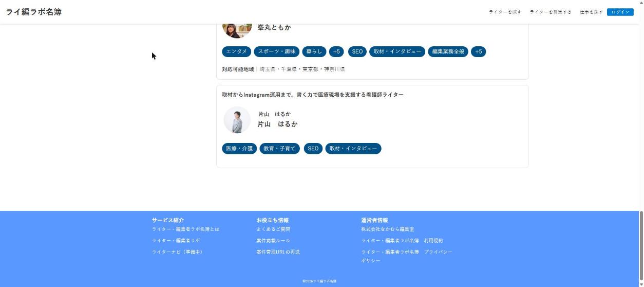The height and width of the screenshot is (287, 644).
Task: Select the 編集業務全般 tag
Action: [x=448, y=51]
